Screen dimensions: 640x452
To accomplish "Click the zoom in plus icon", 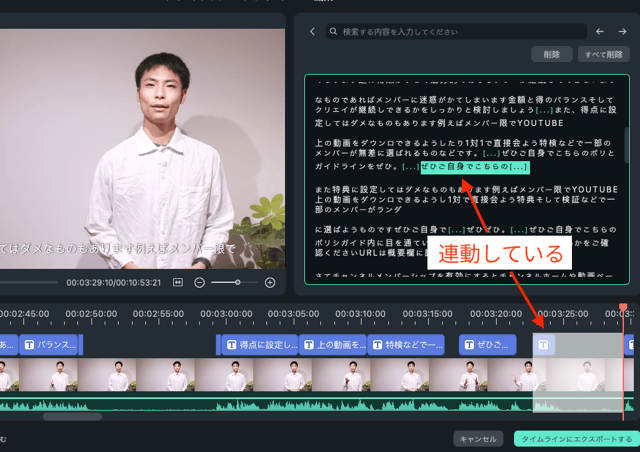I will [x=270, y=282].
